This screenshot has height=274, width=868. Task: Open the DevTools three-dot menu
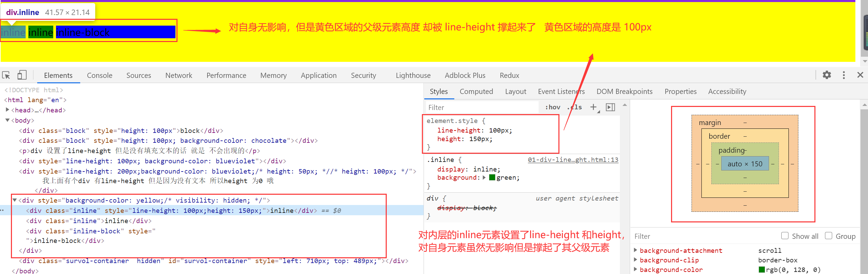pos(843,75)
